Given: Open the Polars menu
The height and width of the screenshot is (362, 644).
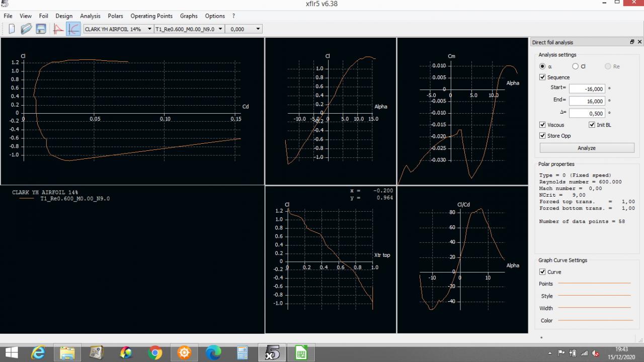Looking at the screenshot, I should (115, 16).
